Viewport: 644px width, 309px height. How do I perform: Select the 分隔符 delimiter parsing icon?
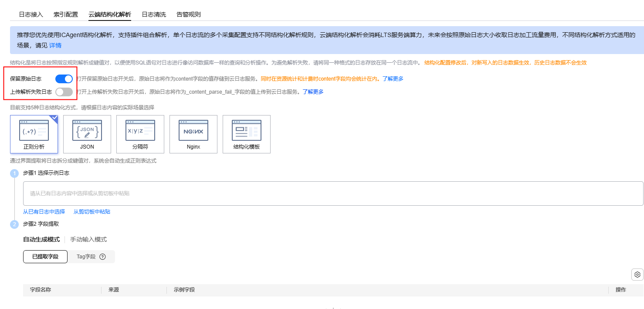pos(140,131)
